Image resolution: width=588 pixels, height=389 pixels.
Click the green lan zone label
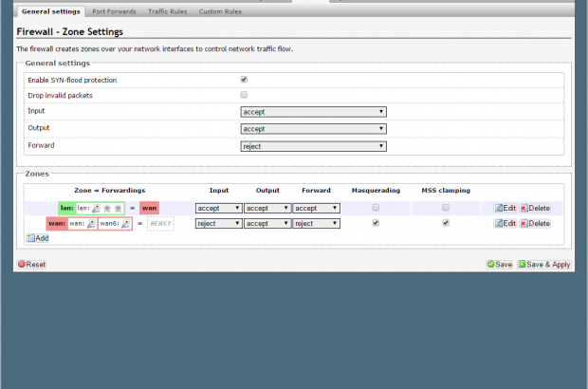point(66,208)
